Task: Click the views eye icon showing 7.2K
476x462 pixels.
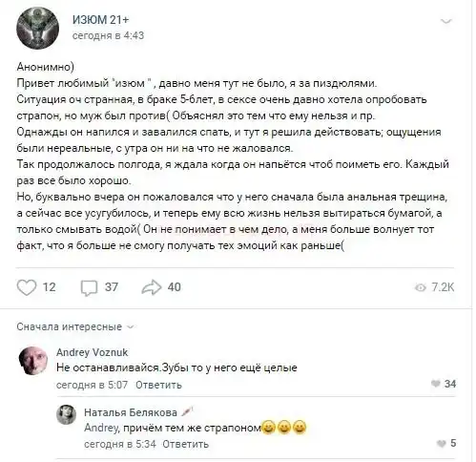Action: tap(421, 287)
